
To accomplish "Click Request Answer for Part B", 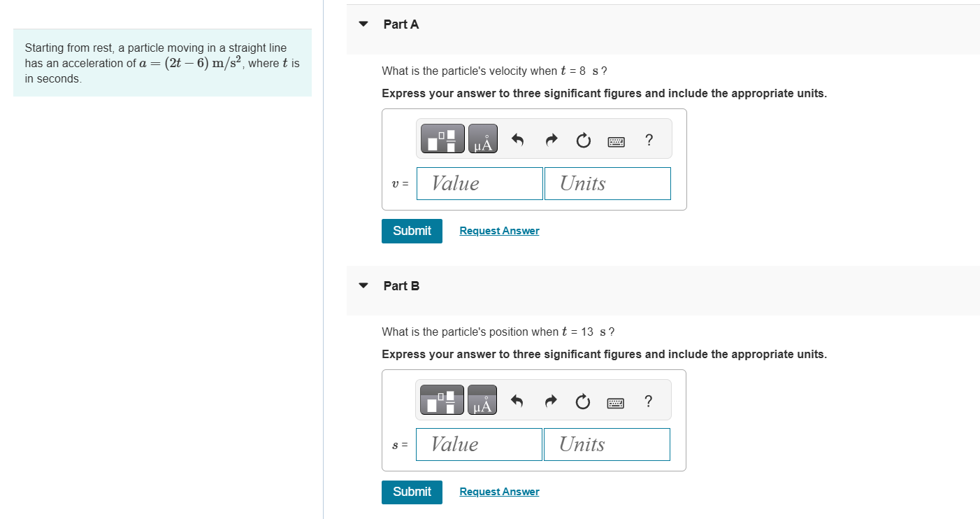I will [x=499, y=491].
